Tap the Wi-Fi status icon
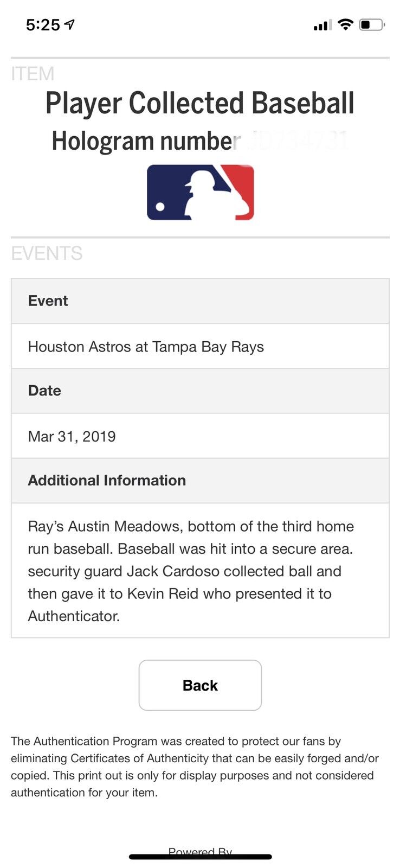Screen dimensions: 400x868 345,24
